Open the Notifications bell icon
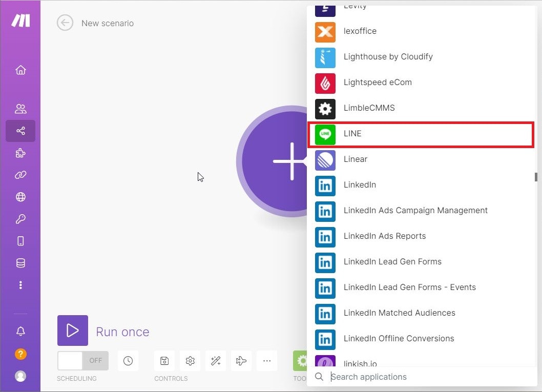542x392 pixels. click(x=20, y=331)
